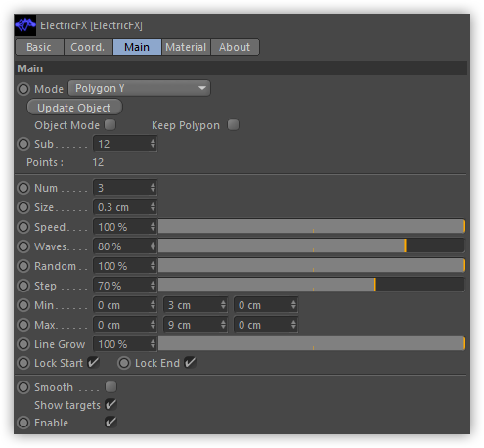
Task: Click the Num field spinner arrows
Action: click(x=153, y=188)
